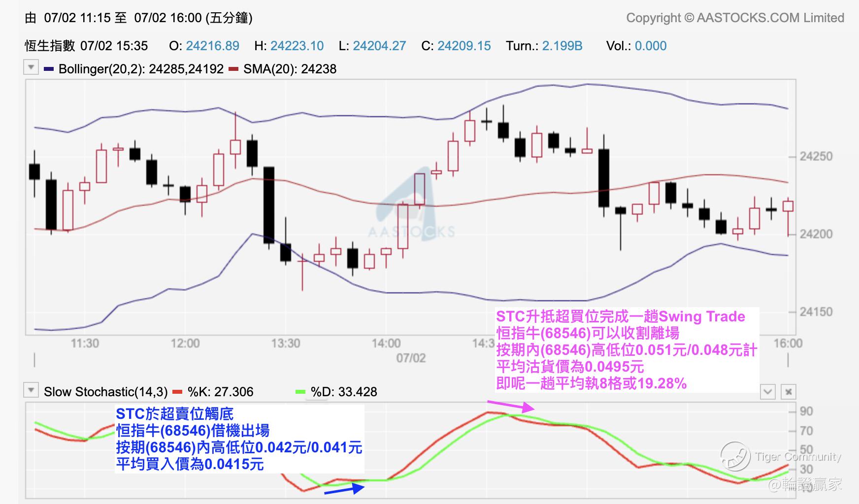The image size is (859, 504).
Task: Click the blue STC oversold annotation text
Action: (x=239, y=439)
